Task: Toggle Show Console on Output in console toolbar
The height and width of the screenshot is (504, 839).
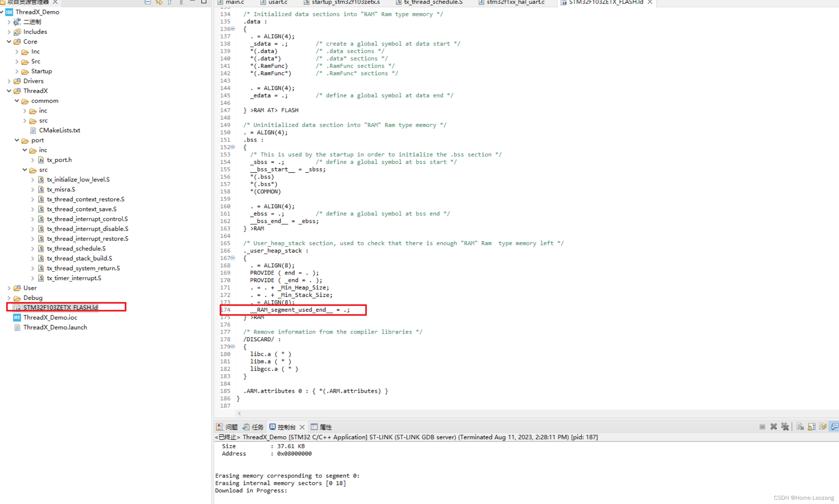Action: tap(823, 427)
